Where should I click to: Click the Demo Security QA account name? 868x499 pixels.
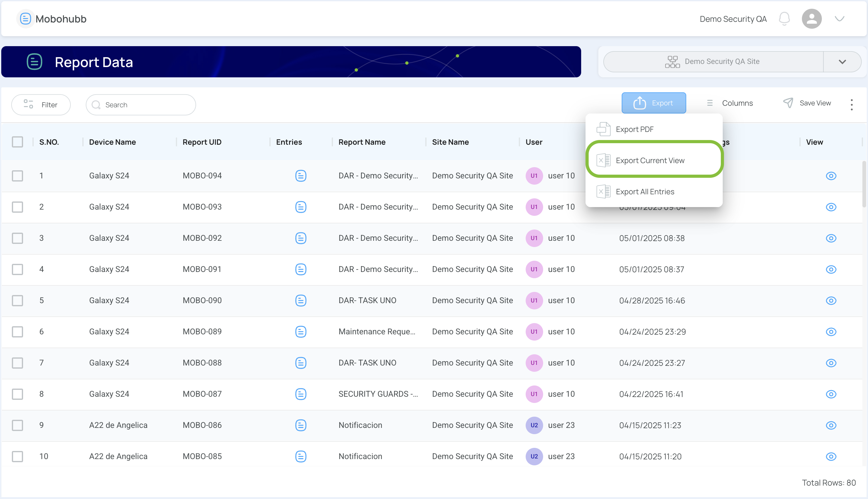click(x=733, y=19)
